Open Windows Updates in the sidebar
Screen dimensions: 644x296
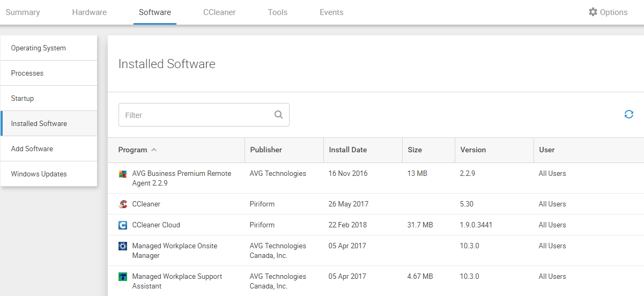[39, 174]
